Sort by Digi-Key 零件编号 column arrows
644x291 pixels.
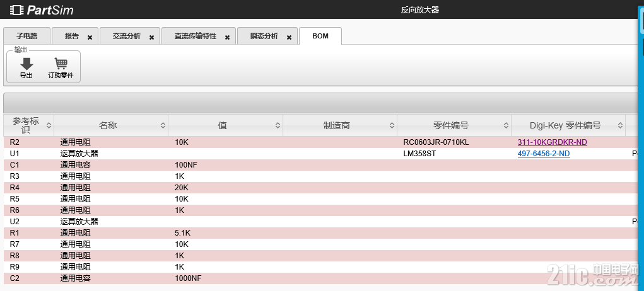click(x=620, y=125)
